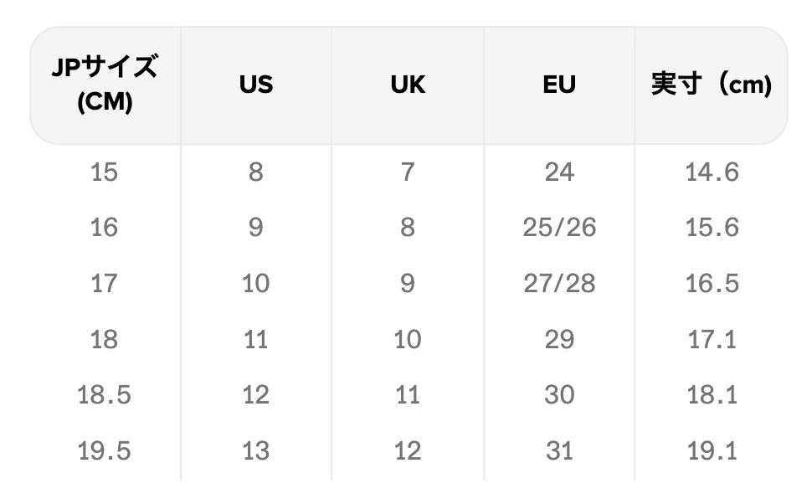This screenshot has width=812, height=504.
Task: Click actual measurement 14.6 cell
Action: pyautogui.click(x=712, y=172)
